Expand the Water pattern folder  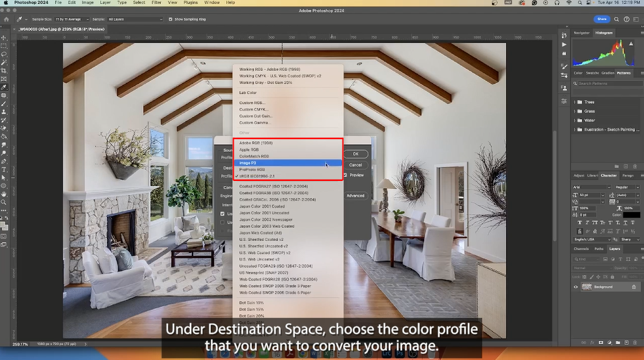[574, 120]
